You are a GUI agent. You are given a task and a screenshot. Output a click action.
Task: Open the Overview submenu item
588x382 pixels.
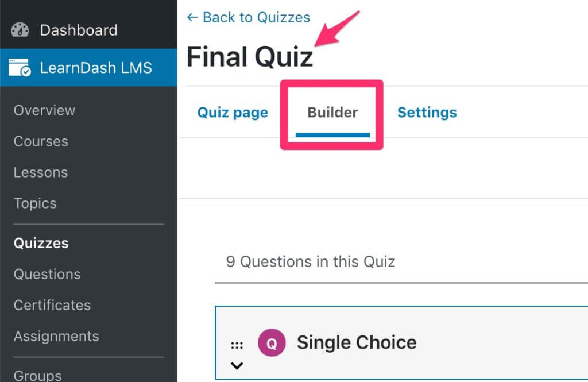(x=44, y=110)
